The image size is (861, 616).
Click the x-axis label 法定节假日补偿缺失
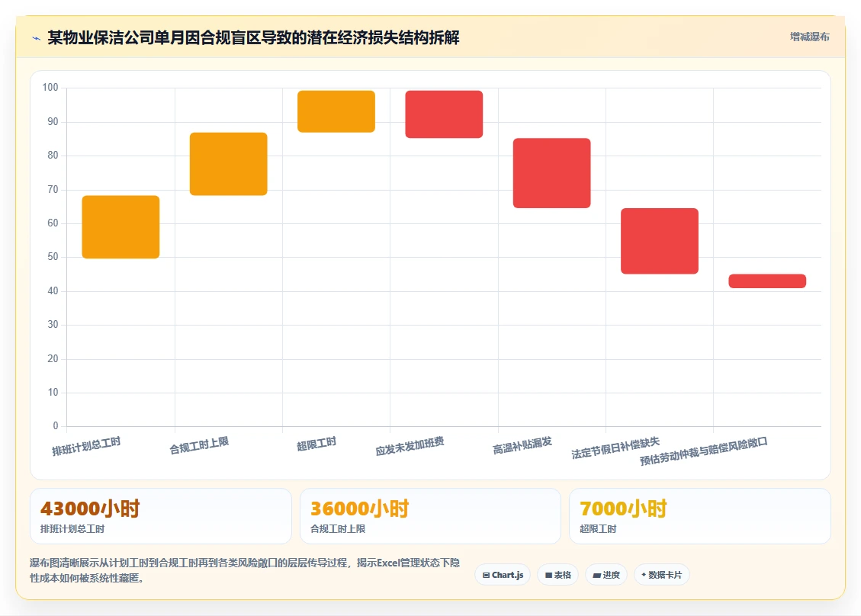coord(615,448)
